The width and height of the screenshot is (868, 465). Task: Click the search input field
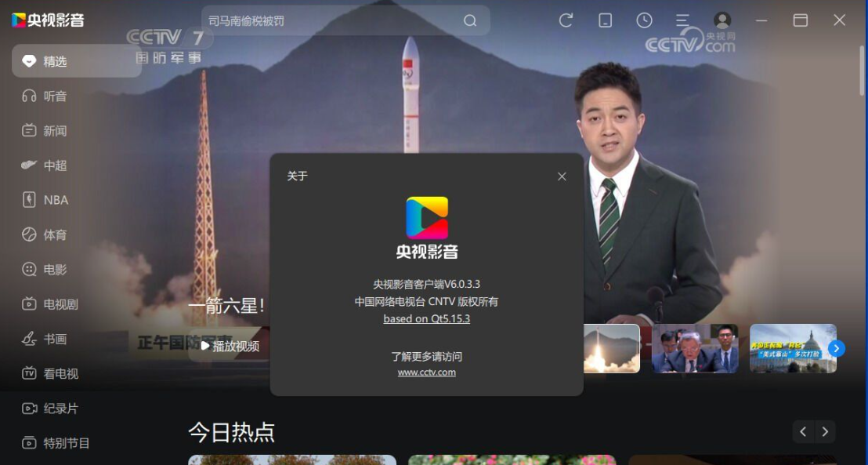(329, 21)
